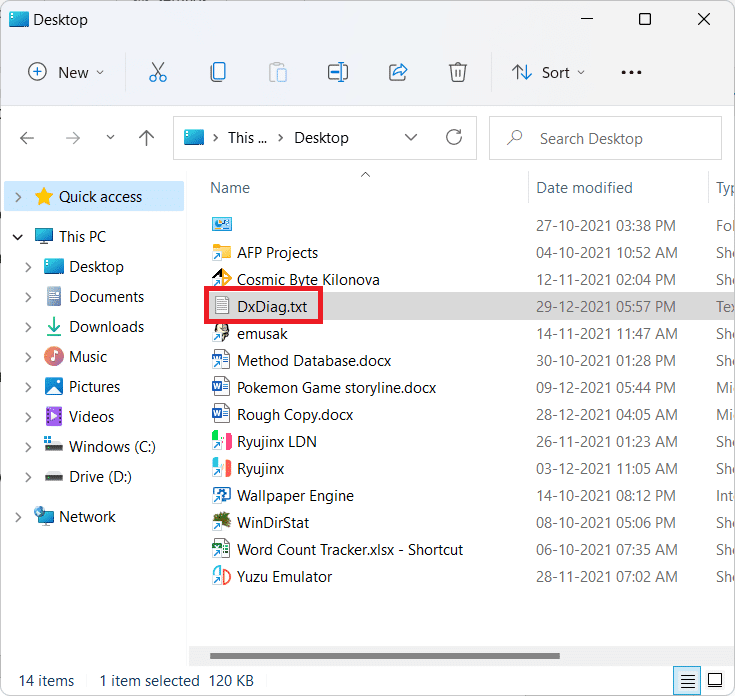
Task: Select Music in the navigation tree
Action: (88, 357)
